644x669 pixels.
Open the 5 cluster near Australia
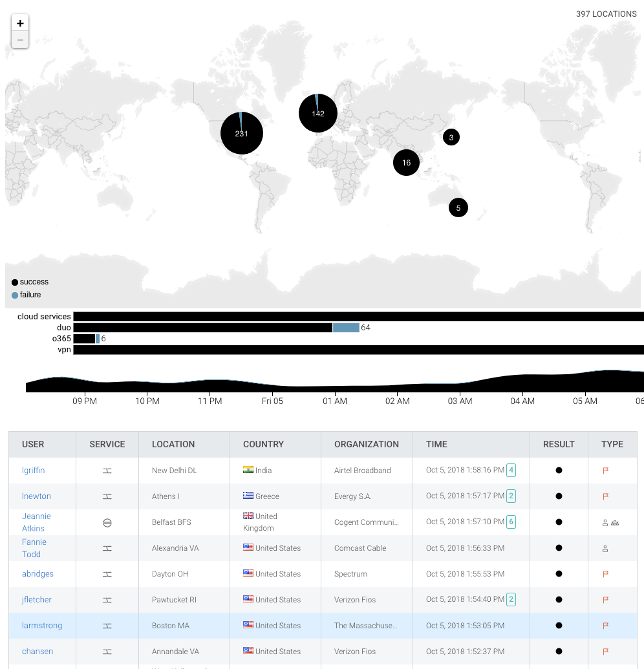[458, 207]
